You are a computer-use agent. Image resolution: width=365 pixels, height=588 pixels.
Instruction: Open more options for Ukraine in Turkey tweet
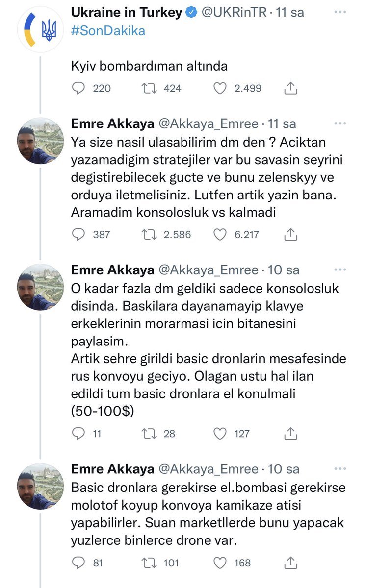[339, 14]
